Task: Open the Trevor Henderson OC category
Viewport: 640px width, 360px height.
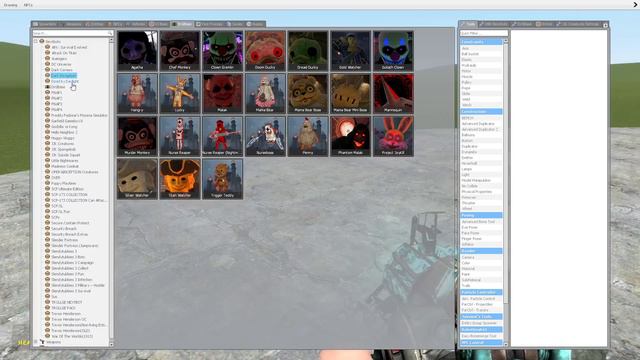Action: (x=69, y=319)
